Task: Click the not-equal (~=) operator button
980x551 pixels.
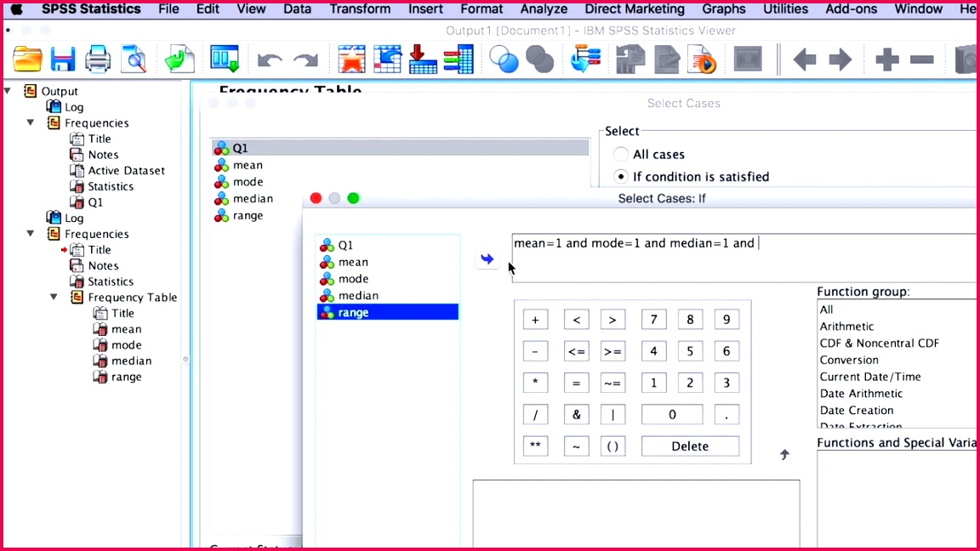Action: click(x=612, y=383)
